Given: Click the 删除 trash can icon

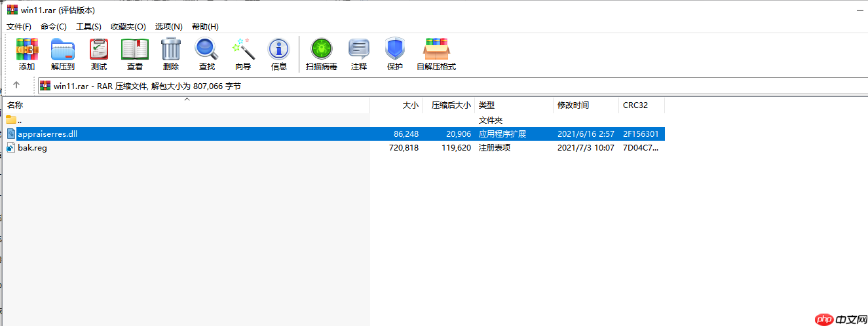Looking at the screenshot, I should (171, 49).
